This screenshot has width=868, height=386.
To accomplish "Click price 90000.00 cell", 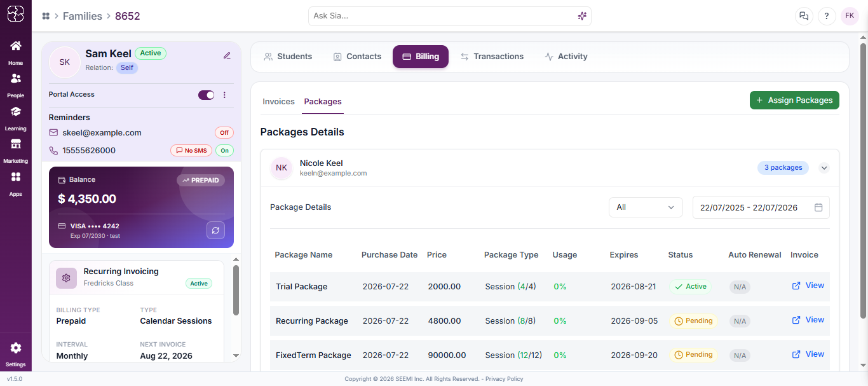I will pos(447,355).
